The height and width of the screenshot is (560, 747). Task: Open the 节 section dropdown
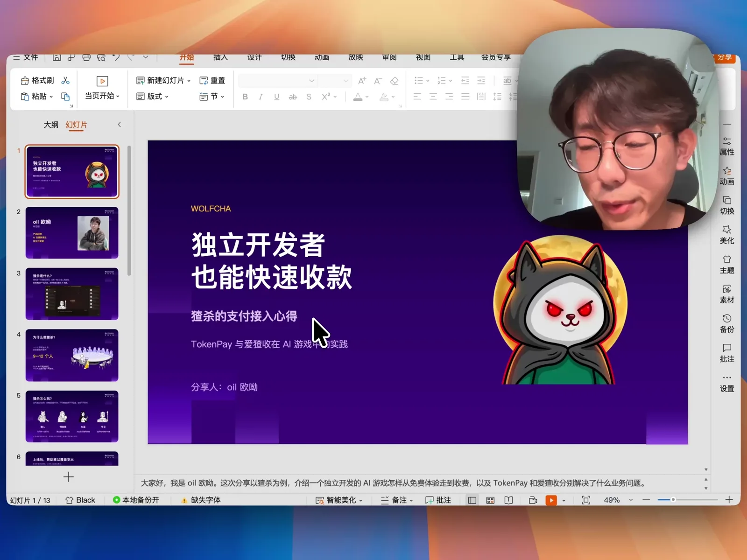point(212,96)
